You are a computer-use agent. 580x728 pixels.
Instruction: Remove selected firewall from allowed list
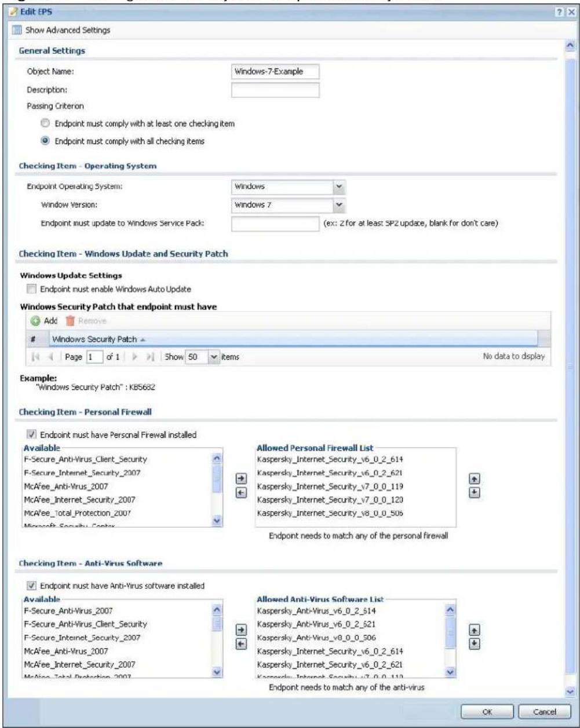pyautogui.click(x=242, y=492)
